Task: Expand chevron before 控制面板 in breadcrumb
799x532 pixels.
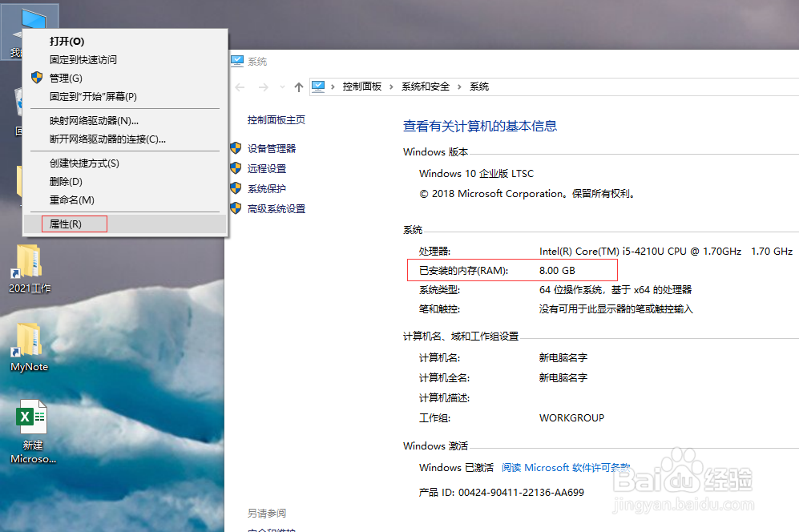Action: coord(333,87)
